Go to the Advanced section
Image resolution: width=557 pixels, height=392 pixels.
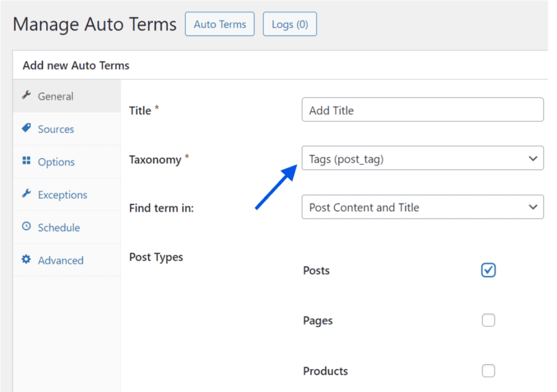pyautogui.click(x=60, y=260)
